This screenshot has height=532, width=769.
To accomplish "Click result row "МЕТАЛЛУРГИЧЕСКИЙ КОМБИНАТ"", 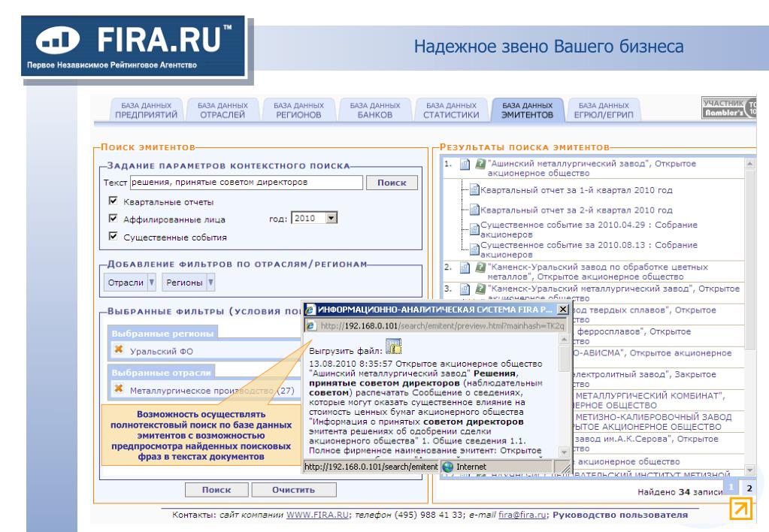I will [x=649, y=400].
